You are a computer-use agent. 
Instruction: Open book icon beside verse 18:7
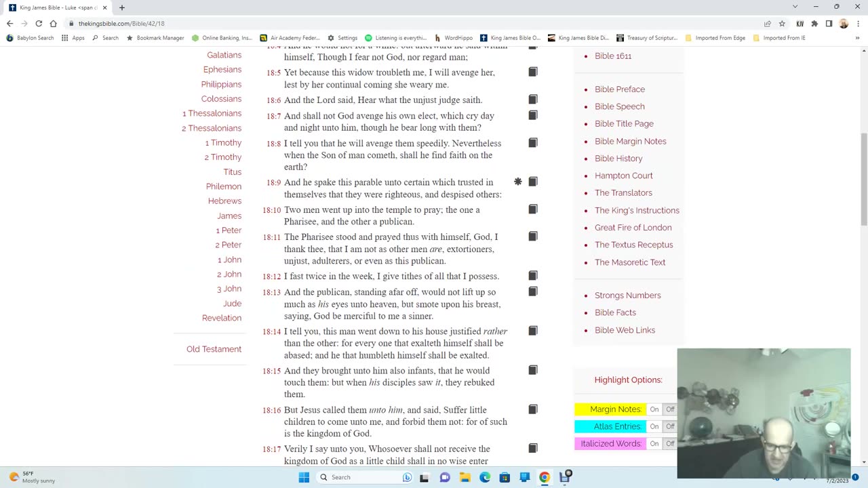point(533,115)
